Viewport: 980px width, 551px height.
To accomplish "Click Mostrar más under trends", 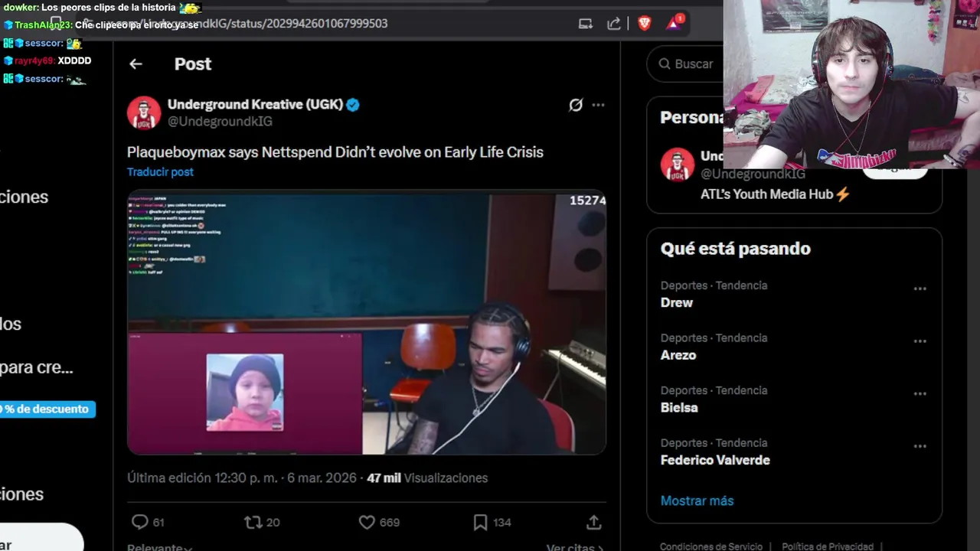I will coord(697,501).
